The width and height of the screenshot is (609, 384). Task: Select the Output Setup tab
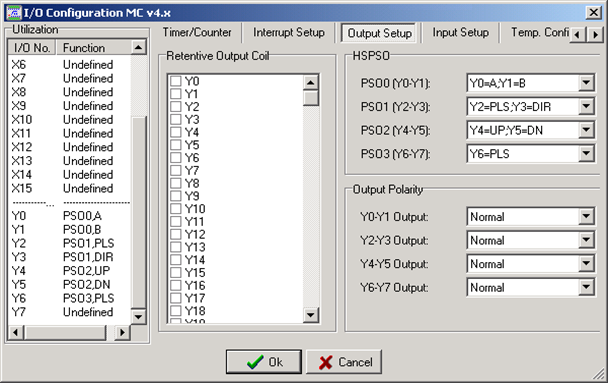(x=379, y=33)
